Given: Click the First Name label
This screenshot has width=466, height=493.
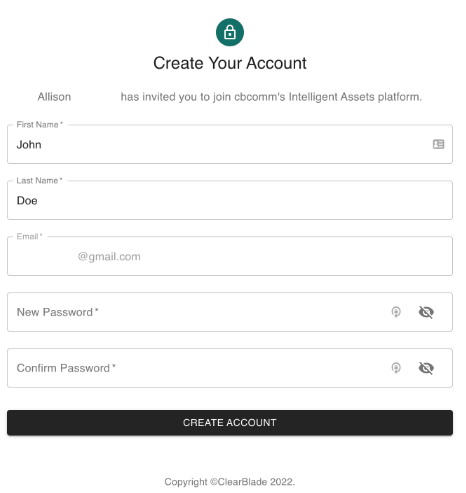Looking at the screenshot, I should (x=40, y=126).
